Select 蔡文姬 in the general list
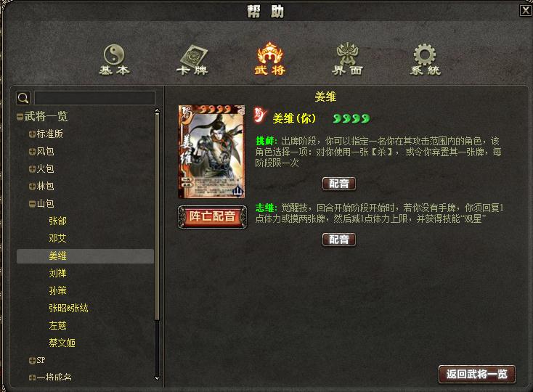The image size is (533, 392). coord(62,343)
